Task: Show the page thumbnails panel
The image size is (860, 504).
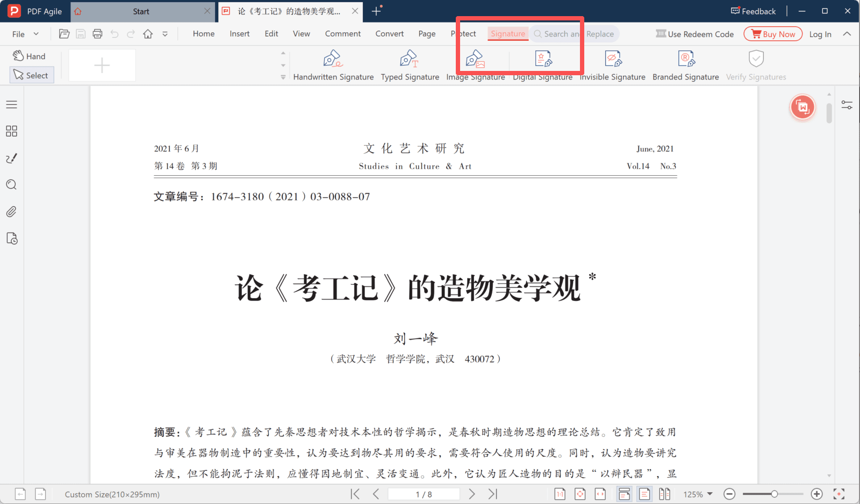Action: pyautogui.click(x=11, y=131)
